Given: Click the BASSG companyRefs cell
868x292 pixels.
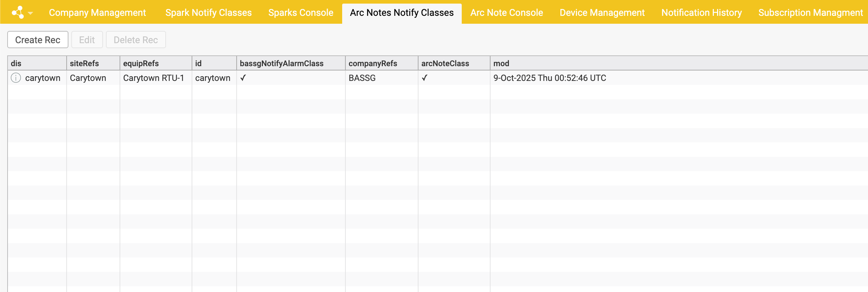Looking at the screenshot, I should point(362,78).
